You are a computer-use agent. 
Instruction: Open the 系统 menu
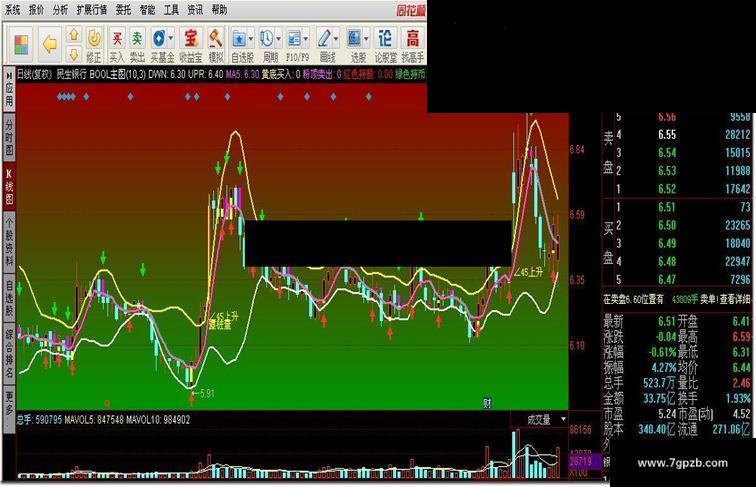click(13, 10)
